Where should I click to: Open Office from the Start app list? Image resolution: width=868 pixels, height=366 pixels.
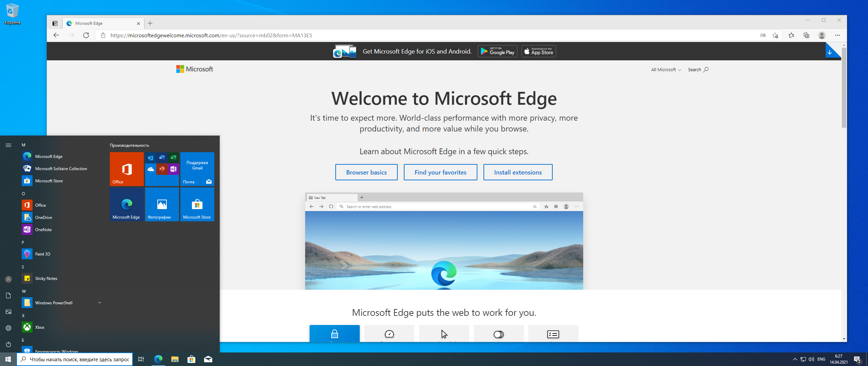click(x=61, y=205)
